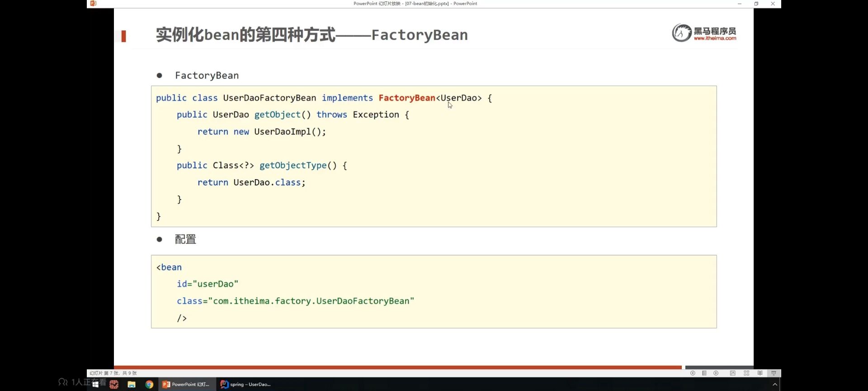Click the slide title ending in FactoryBean
Image resolution: width=868 pixels, height=391 pixels.
pos(312,35)
